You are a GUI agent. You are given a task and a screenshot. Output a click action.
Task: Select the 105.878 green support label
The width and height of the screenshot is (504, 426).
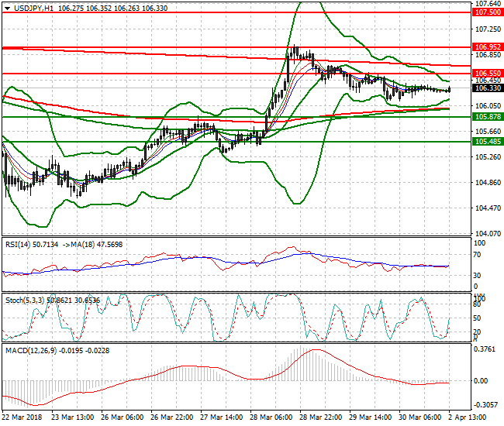pos(487,116)
